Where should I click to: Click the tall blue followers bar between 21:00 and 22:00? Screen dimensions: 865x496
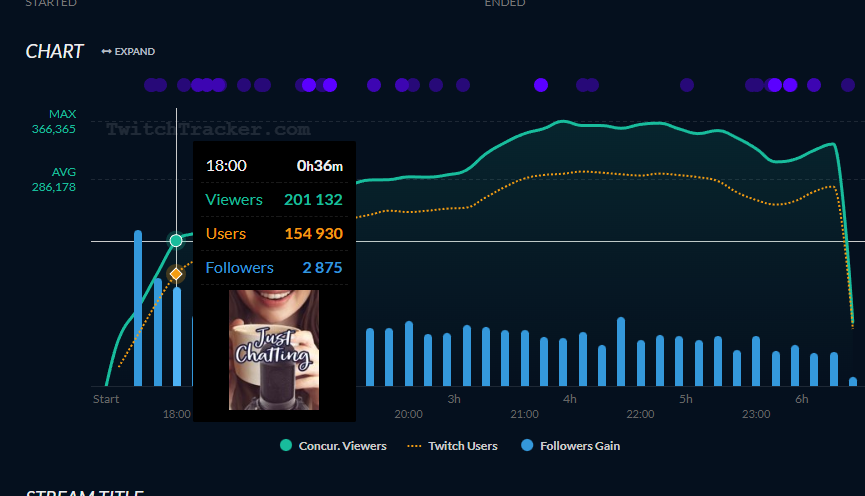pos(621,351)
